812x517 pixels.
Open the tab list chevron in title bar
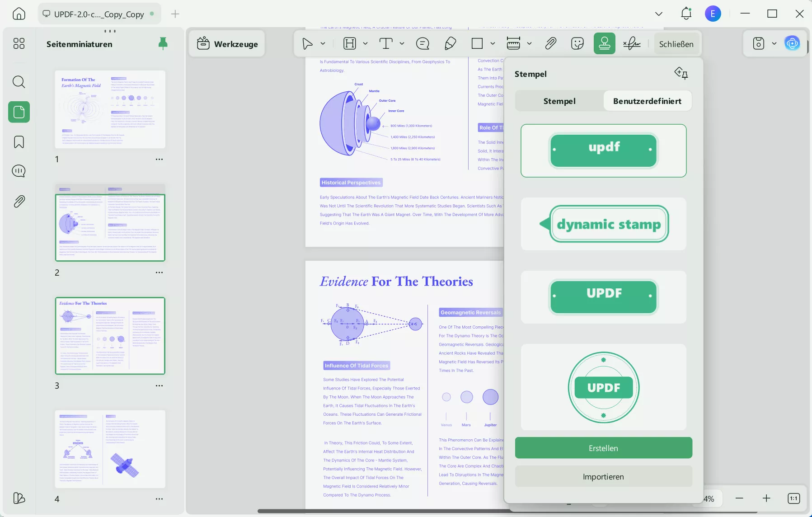tap(659, 14)
